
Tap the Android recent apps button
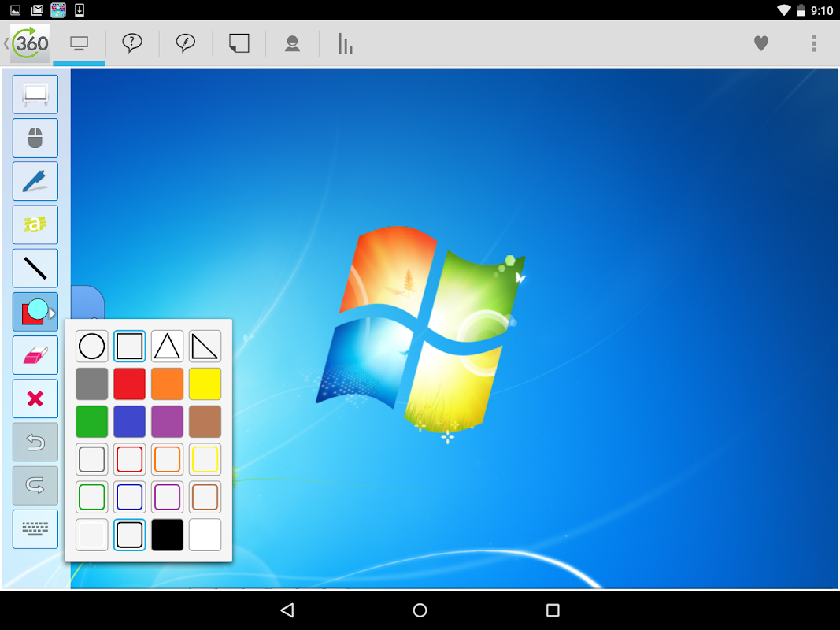click(x=553, y=610)
